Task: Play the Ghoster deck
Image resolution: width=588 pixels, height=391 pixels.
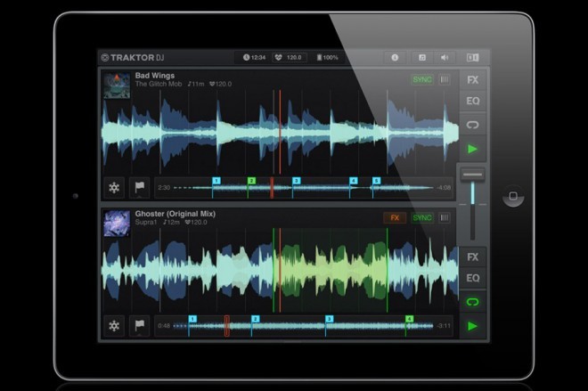Action: tap(472, 326)
